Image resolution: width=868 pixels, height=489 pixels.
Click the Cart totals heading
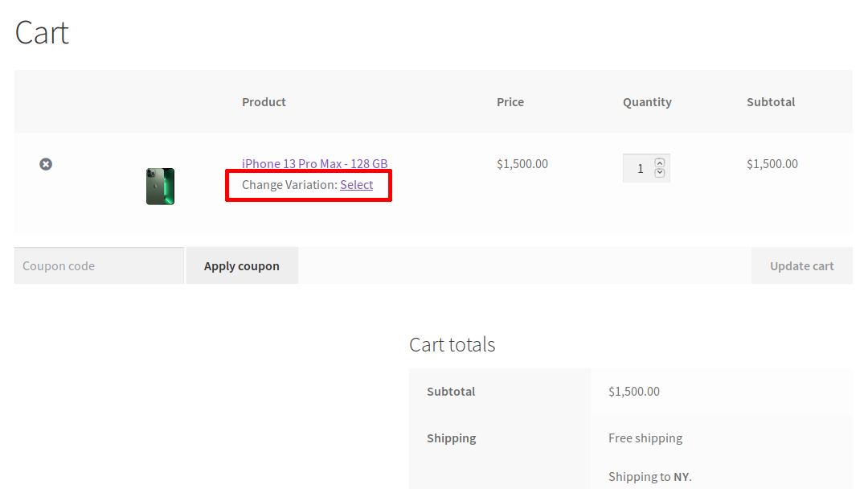pyautogui.click(x=452, y=345)
